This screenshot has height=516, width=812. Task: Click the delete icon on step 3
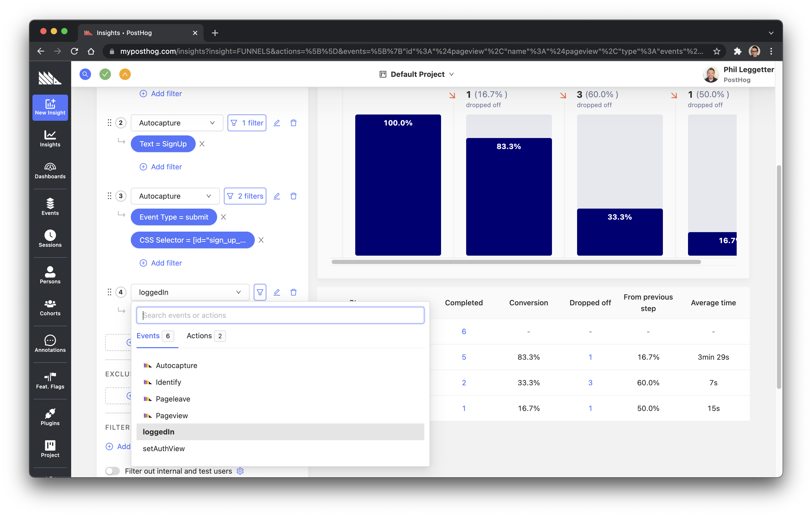click(294, 196)
